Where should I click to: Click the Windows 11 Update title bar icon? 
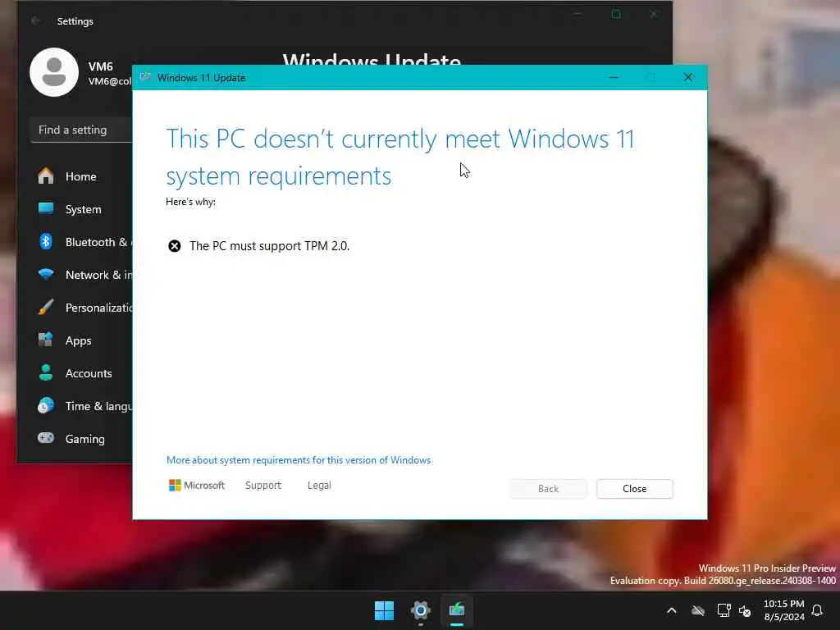tap(145, 77)
